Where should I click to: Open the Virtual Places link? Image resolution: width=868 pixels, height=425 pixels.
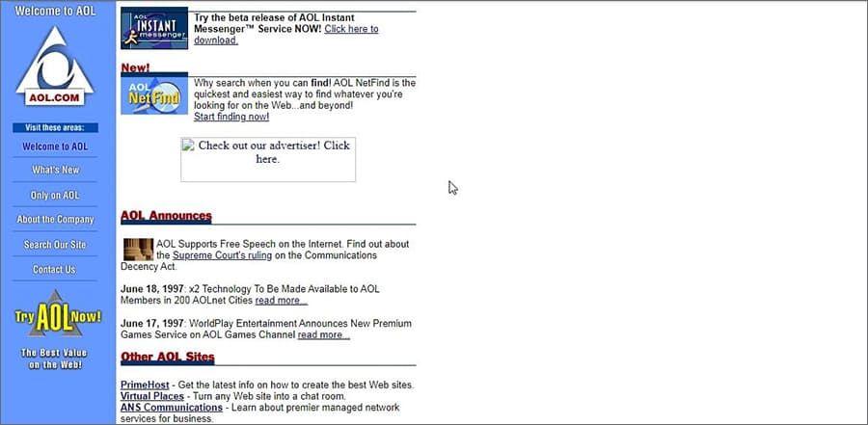point(152,396)
